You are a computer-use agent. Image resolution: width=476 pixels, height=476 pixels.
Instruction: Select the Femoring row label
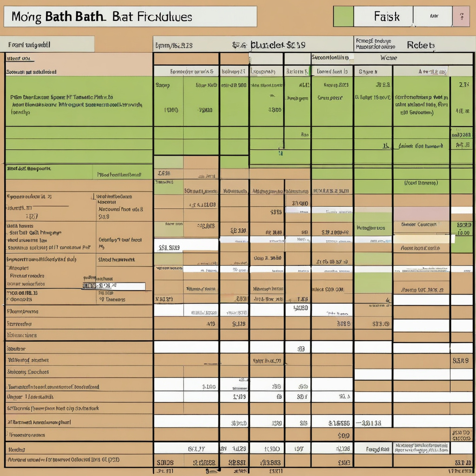tap(20, 323)
